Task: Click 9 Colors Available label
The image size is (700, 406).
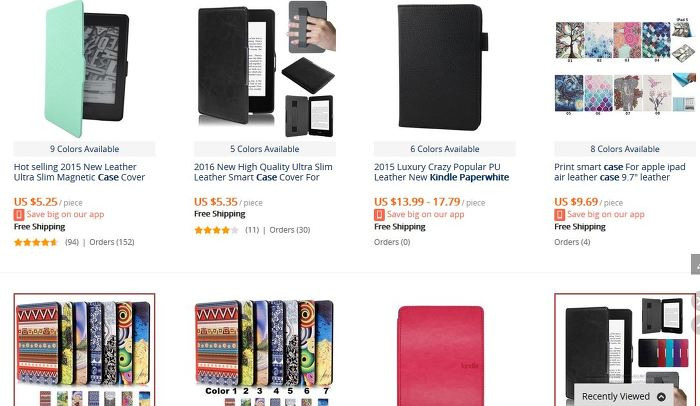Action: 84,149
